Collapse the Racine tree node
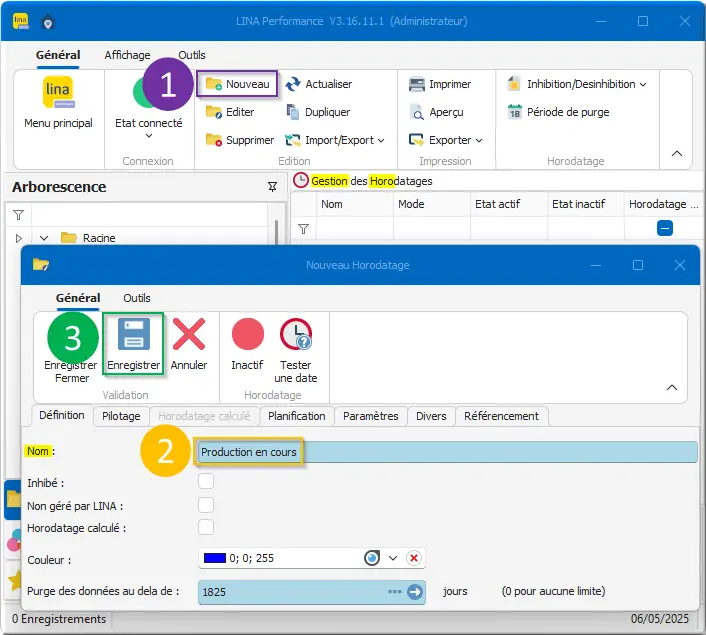This screenshot has width=706, height=635. 44,238
